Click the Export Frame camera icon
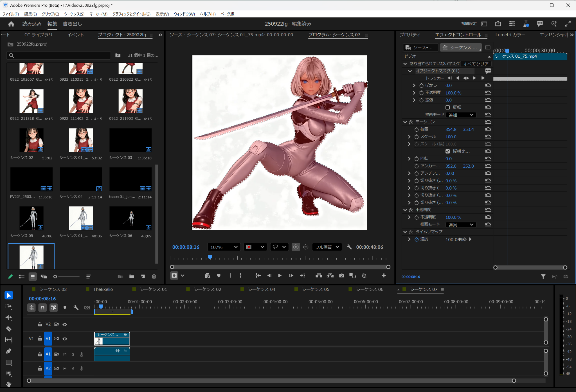This screenshot has height=392, width=576. click(341, 276)
